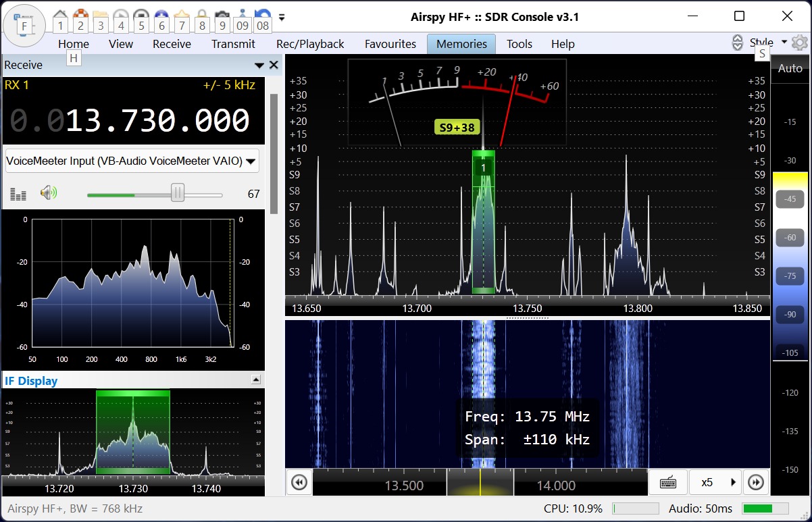This screenshot has width=812, height=522.
Task: Click the ribbon up-down collapse arrows icon
Action: click(738, 43)
